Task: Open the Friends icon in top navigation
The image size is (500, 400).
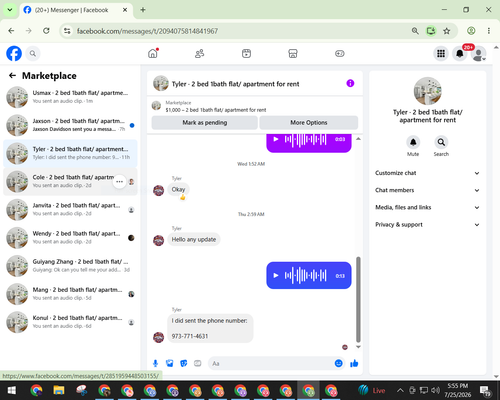Action: [200, 53]
